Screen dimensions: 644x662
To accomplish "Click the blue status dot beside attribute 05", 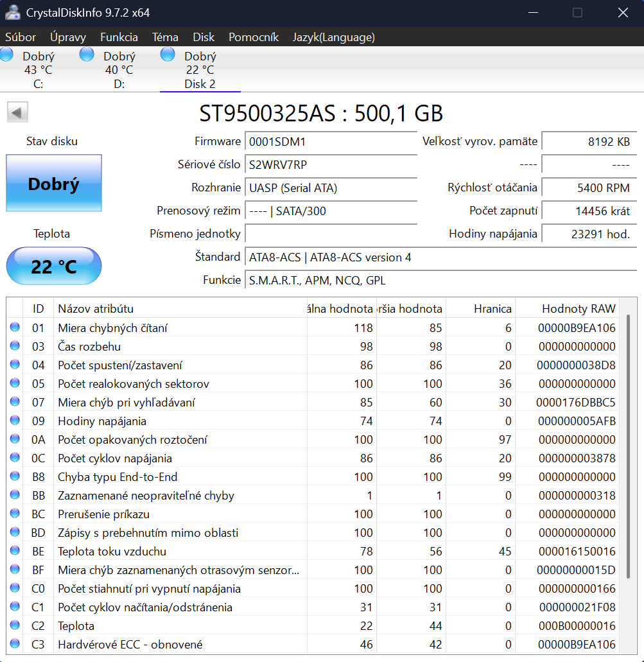I will (x=14, y=383).
